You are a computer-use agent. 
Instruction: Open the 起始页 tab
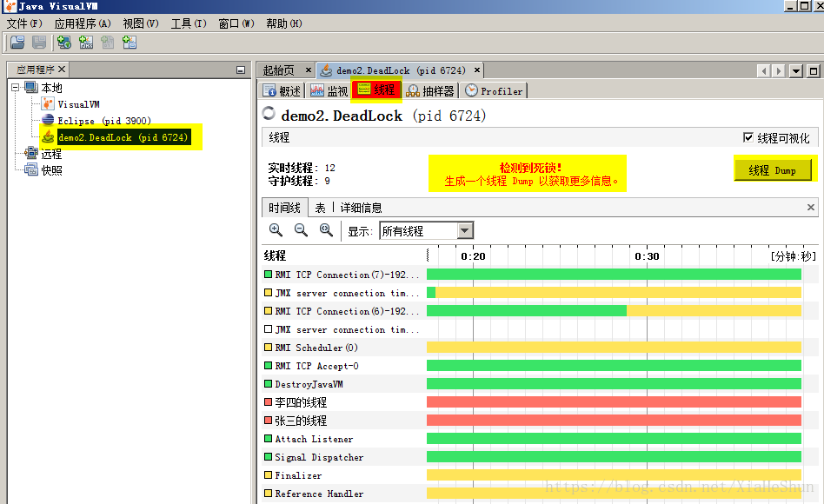click(278, 70)
